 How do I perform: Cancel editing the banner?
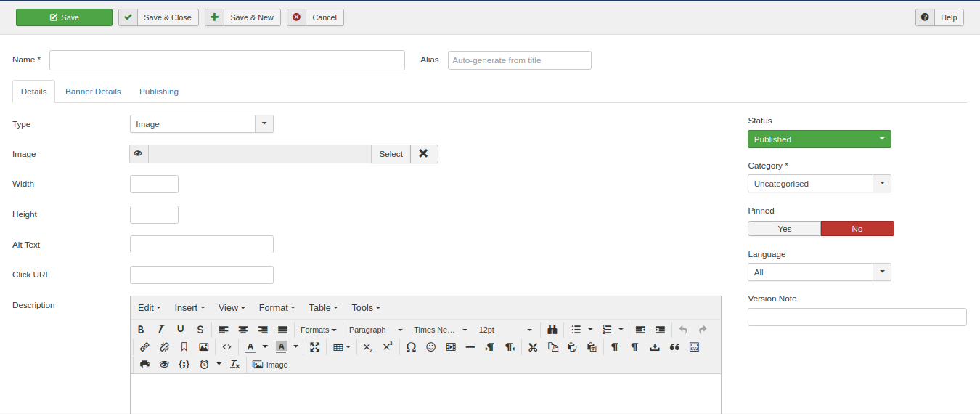tap(315, 17)
